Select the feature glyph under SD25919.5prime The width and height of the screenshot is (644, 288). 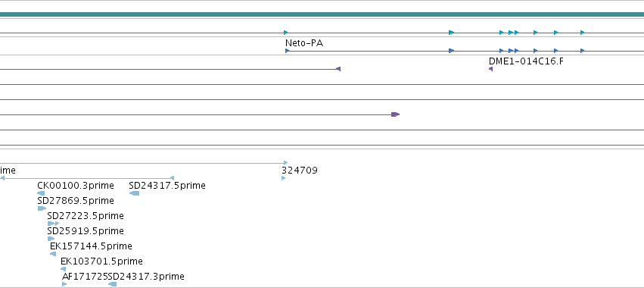[x=51, y=239]
